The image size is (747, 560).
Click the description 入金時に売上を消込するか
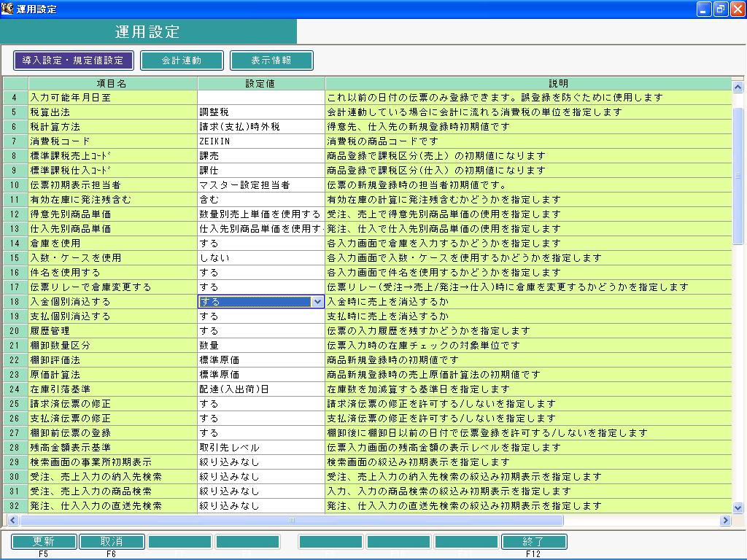[528, 302]
